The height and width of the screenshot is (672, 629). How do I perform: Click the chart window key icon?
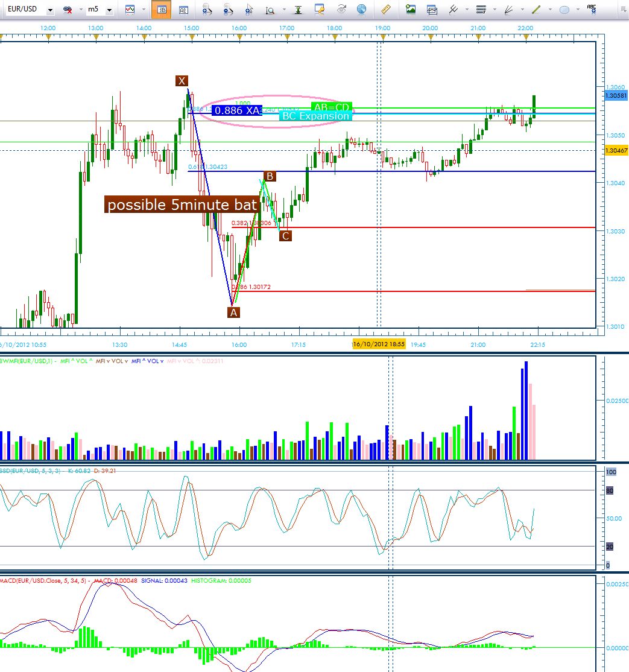pos(319,10)
